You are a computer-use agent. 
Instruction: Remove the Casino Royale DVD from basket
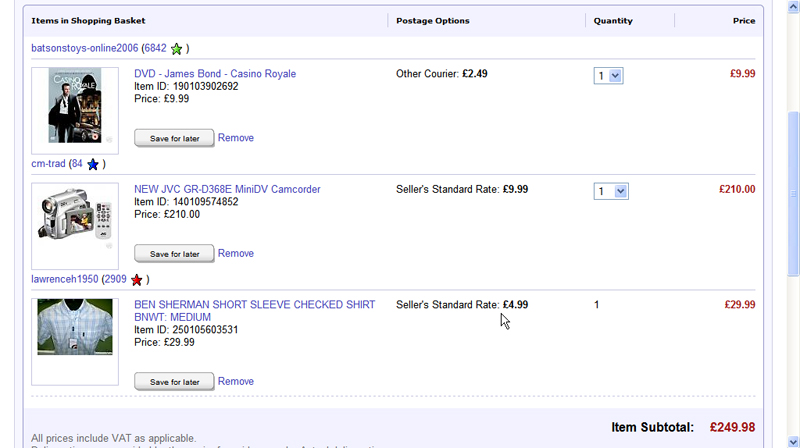[x=236, y=138]
